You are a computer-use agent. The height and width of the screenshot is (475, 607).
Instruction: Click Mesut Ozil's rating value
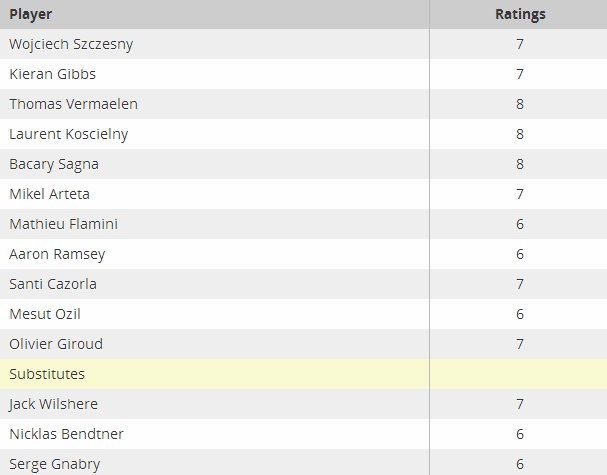click(x=520, y=314)
